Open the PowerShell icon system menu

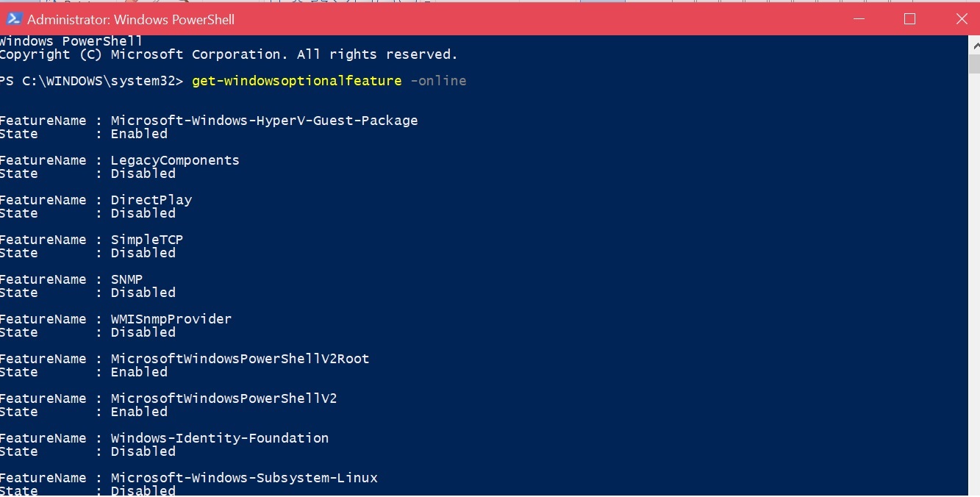tap(13, 19)
